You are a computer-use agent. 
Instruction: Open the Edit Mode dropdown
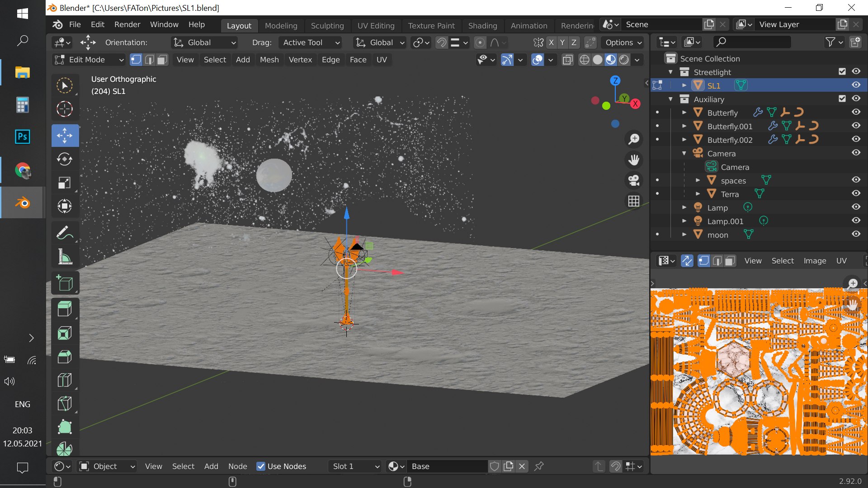(89, 60)
